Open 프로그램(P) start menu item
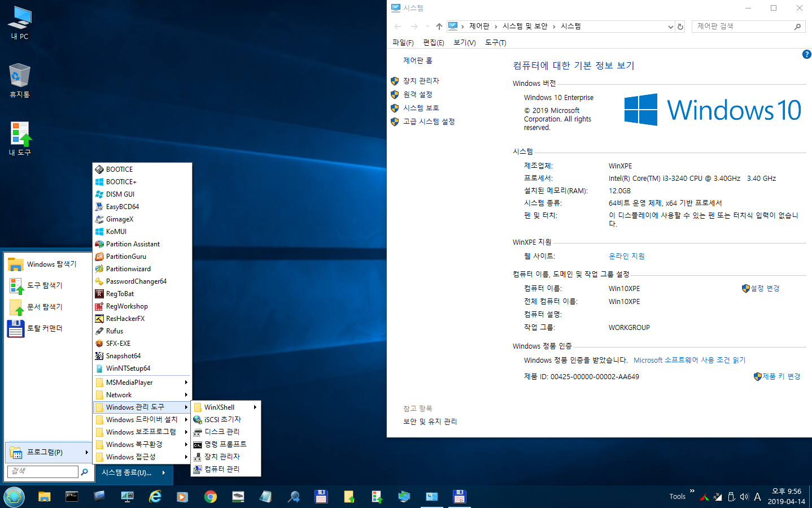812x508 pixels. tap(49, 452)
